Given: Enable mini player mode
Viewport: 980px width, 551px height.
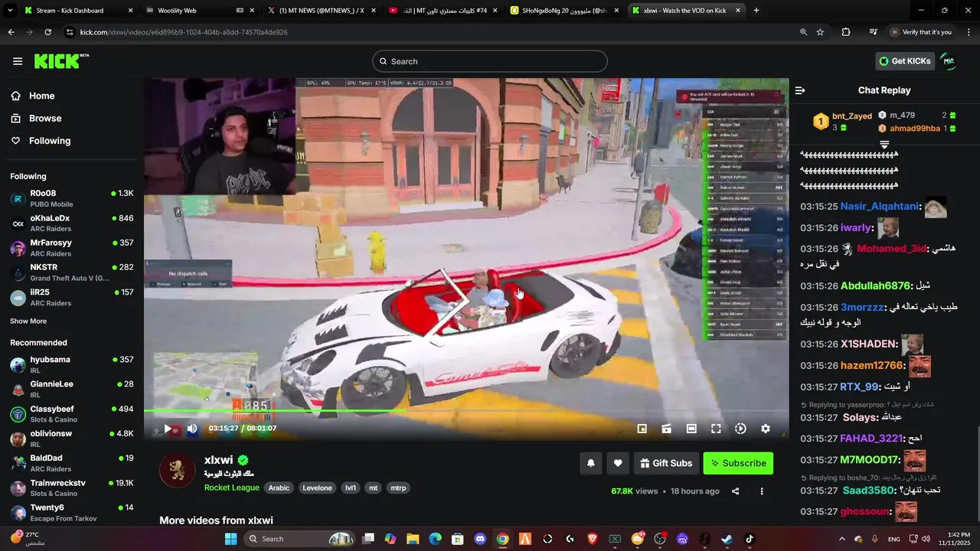Looking at the screenshot, I should (642, 429).
